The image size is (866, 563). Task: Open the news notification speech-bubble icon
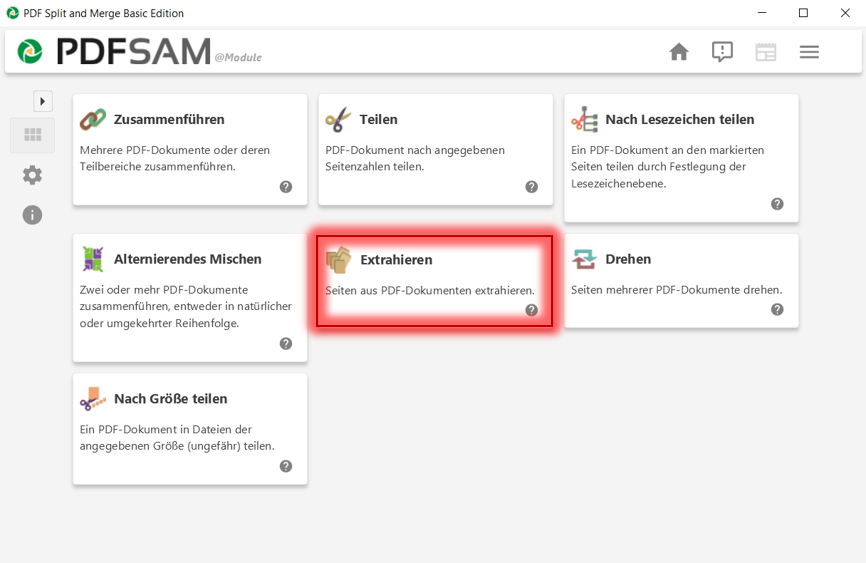[x=722, y=52]
